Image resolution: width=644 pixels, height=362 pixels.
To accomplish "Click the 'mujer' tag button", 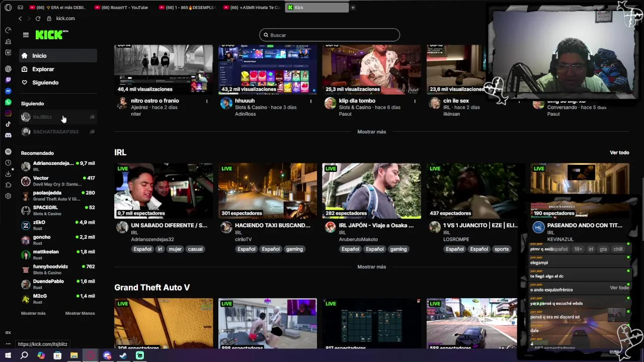I will [x=175, y=249].
